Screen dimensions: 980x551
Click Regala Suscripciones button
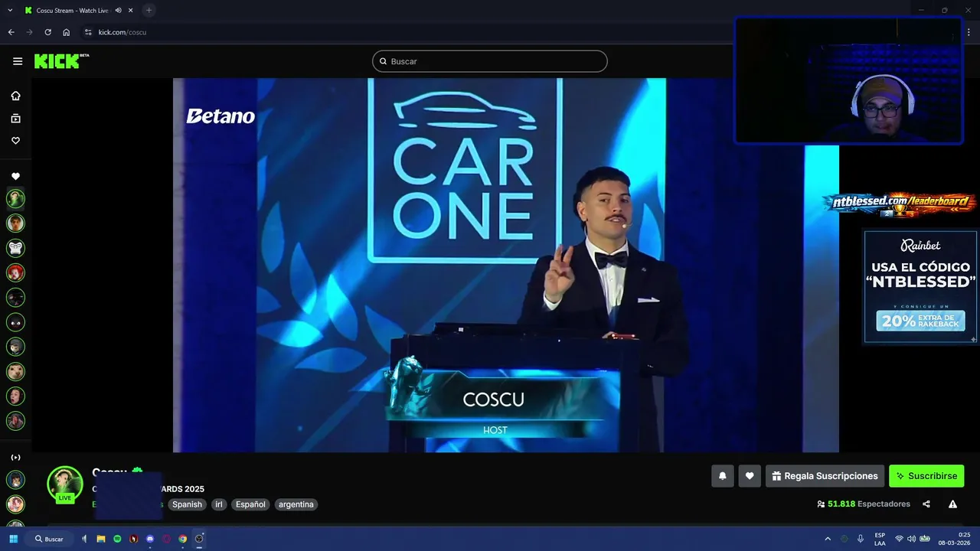point(825,476)
